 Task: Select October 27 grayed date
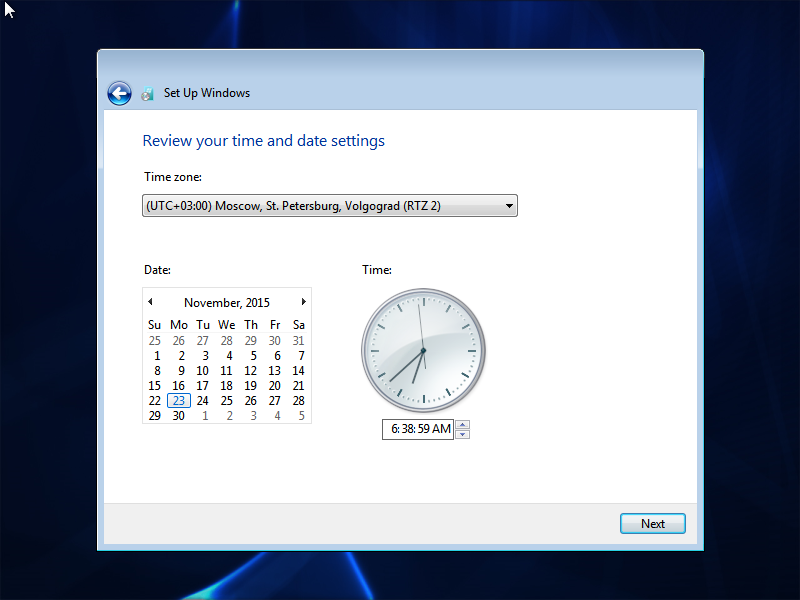203,340
